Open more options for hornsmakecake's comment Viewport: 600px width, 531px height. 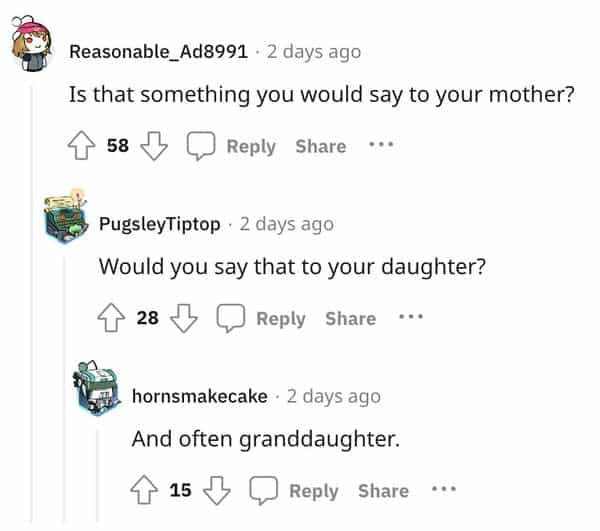(443, 489)
